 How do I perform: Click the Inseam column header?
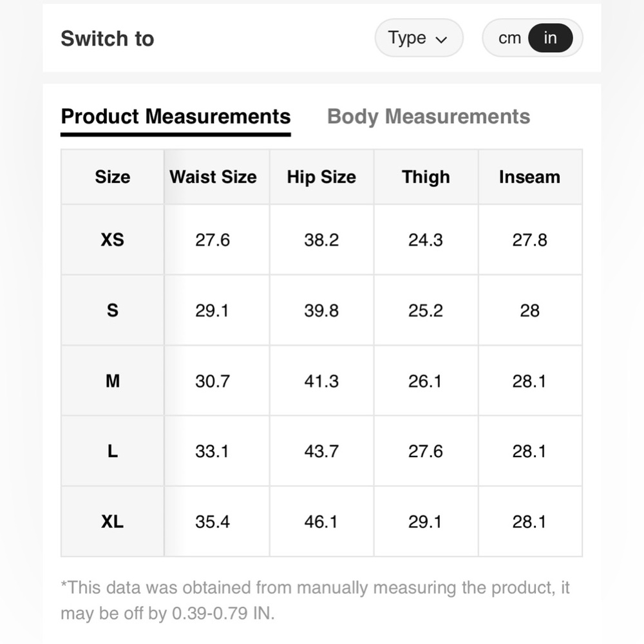point(530,177)
